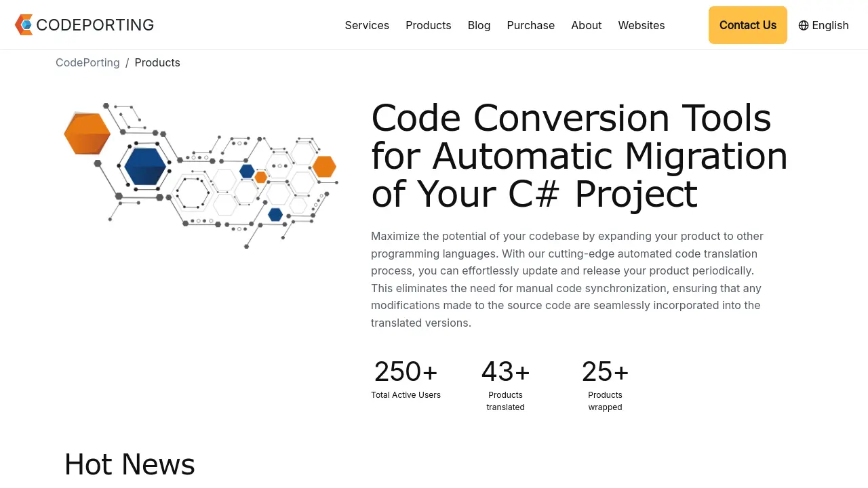The image size is (868, 488).
Task: Click the Maximize the potential description paragraph
Action: (x=567, y=279)
